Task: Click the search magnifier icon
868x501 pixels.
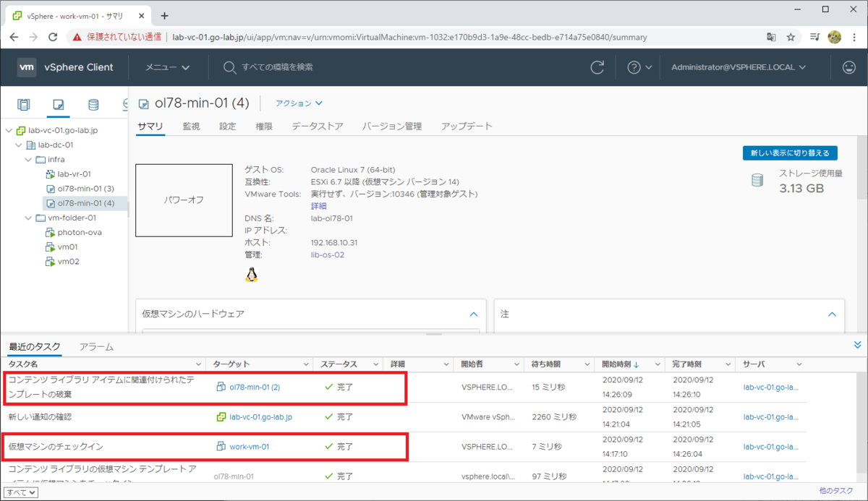Action: click(x=229, y=67)
